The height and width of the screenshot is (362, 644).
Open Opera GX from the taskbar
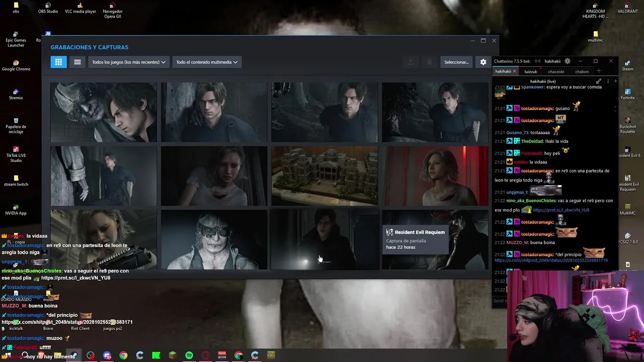pyautogui.click(x=205, y=355)
